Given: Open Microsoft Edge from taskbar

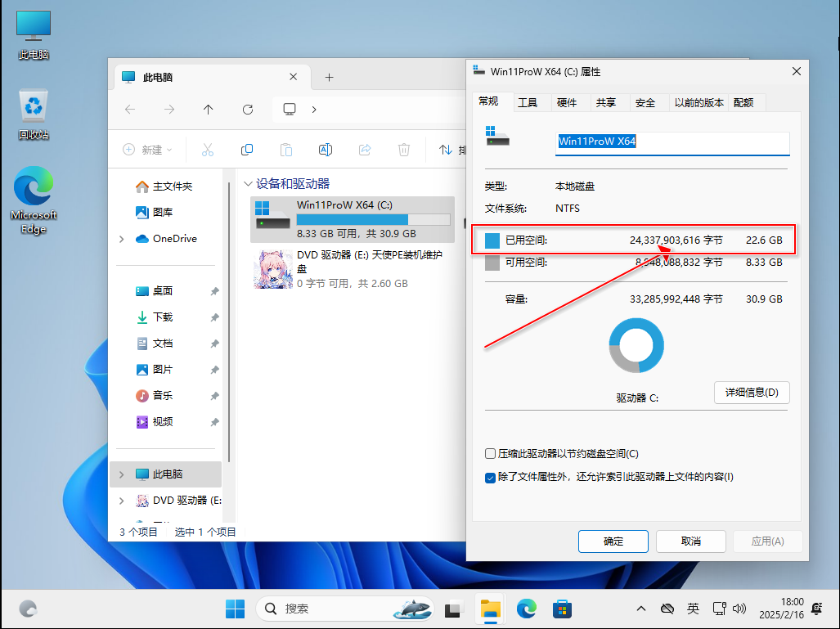Looking at the screenshot, I should [526, 609].
